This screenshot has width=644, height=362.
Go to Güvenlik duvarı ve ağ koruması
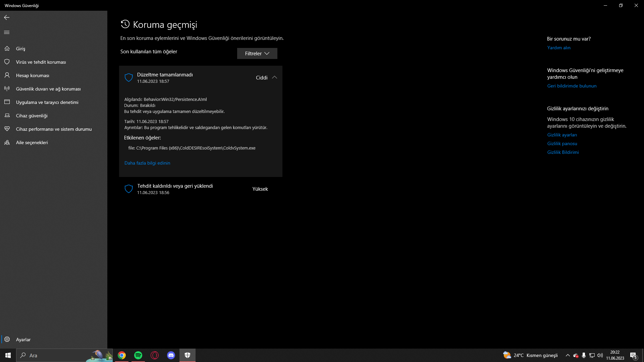tap(48, 89)
